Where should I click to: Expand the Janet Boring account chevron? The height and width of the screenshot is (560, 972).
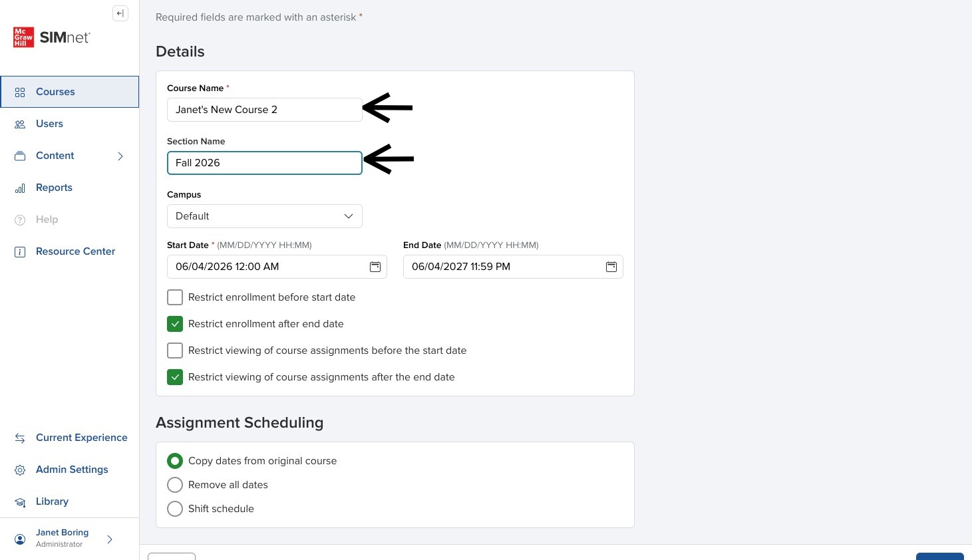click(x=110, y=539)
